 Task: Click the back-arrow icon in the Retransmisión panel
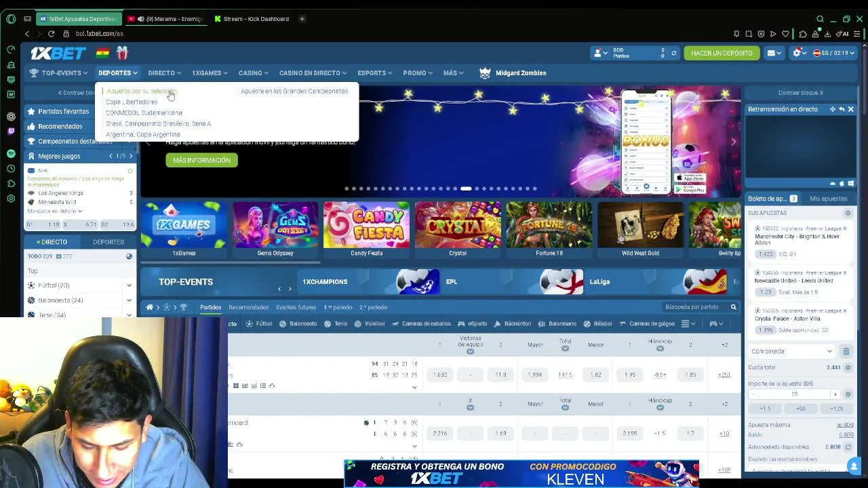point(842,109)
